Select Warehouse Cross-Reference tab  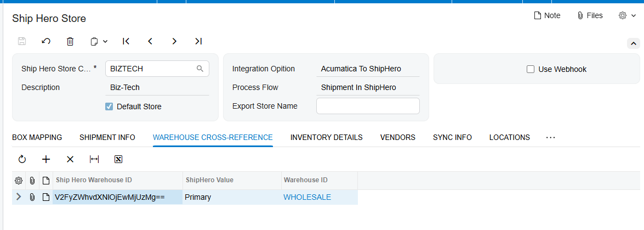[213, 137]
